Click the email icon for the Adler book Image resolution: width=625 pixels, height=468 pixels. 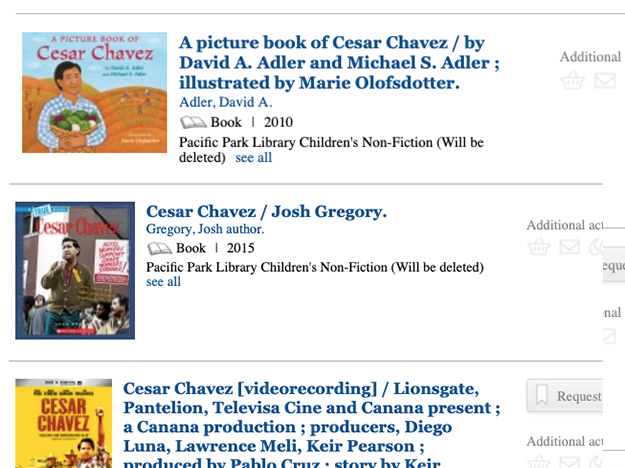point(604,80)
